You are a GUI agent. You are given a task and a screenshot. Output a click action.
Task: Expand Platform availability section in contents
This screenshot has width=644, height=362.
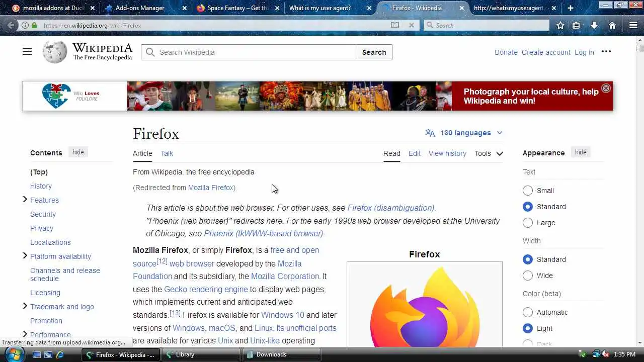tap(25, 256)
